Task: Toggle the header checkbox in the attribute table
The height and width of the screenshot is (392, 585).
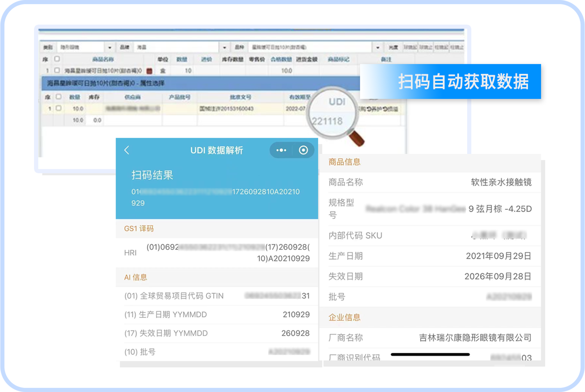Action: pos(58,97)
